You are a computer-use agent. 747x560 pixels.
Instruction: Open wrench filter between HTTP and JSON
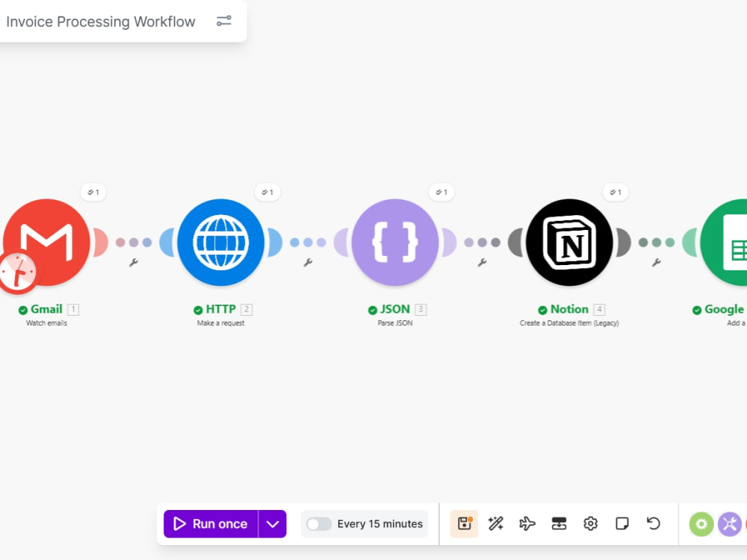(x=308, y=262)
